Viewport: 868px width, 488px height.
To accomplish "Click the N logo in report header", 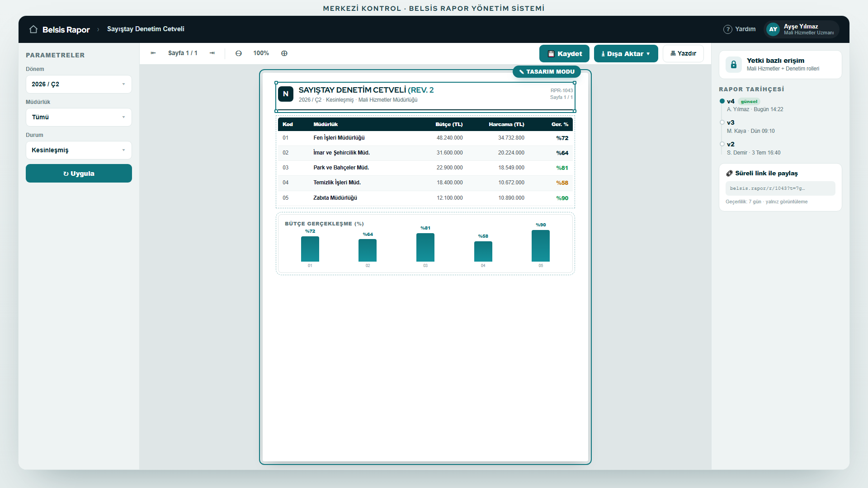I will (286, 94).
